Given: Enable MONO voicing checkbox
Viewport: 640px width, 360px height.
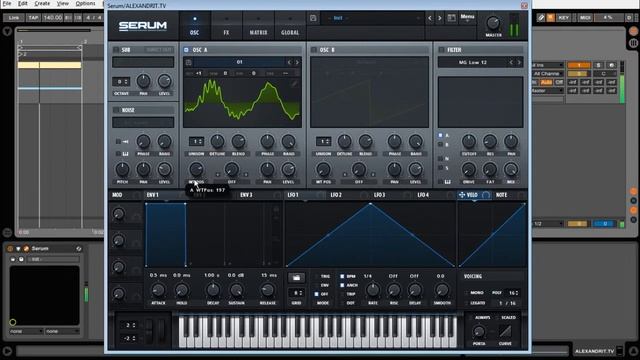Looking at the screenshot, I should click(466, 293).
